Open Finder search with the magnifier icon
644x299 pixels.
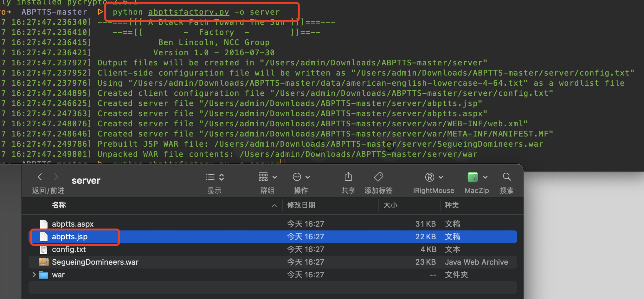[x=507, y=177]
